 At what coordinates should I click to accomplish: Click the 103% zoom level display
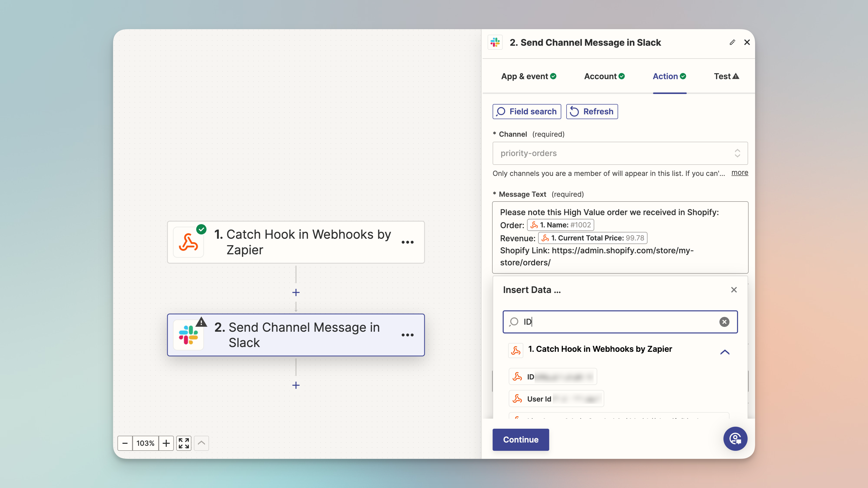click(x=146, y=443)
